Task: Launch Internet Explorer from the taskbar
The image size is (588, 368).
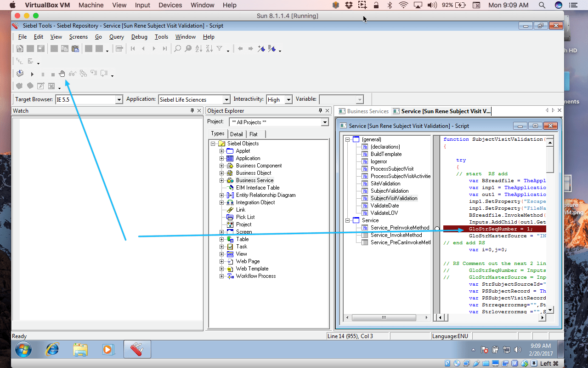Action: (x=52, y=349)
